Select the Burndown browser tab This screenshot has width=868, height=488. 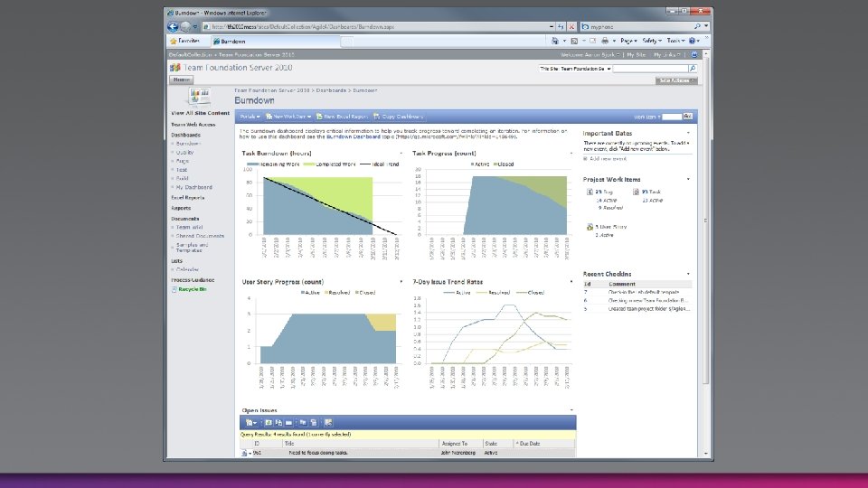[x=275, y=42]
